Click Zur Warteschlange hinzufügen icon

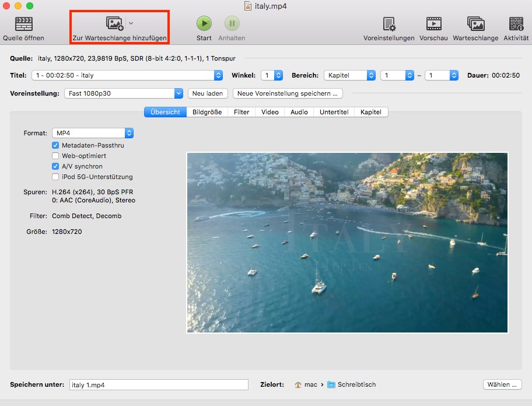coord(114,23)
